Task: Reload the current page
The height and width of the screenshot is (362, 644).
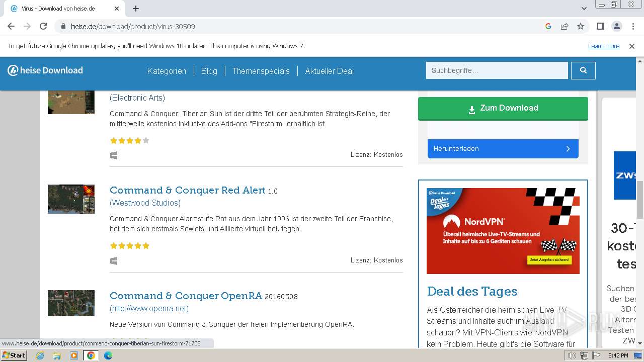Action: coord(43,26)
